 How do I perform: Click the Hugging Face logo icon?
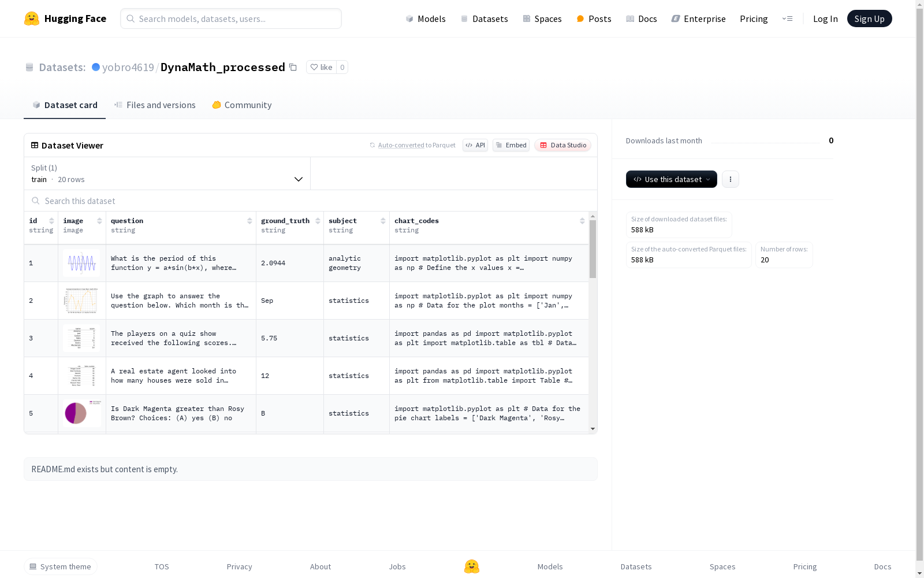coord(32,18)
